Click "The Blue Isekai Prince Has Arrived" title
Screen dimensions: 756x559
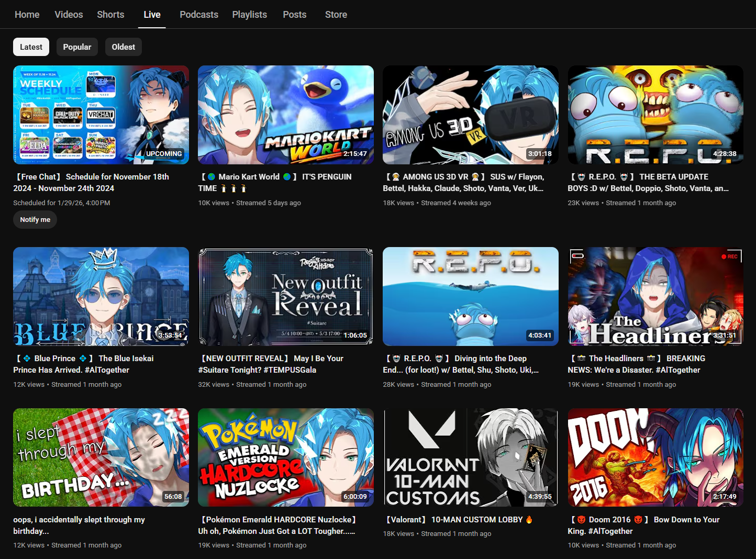click(84, 364)
